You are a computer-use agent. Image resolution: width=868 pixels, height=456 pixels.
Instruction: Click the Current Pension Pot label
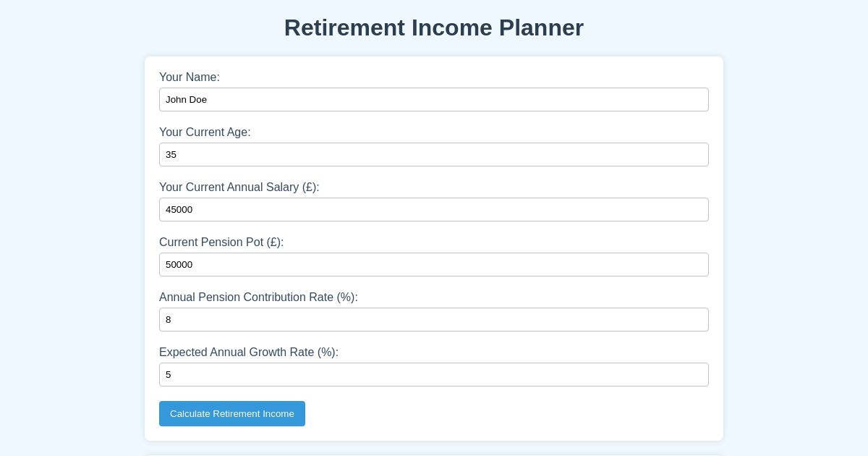[221, 242]
